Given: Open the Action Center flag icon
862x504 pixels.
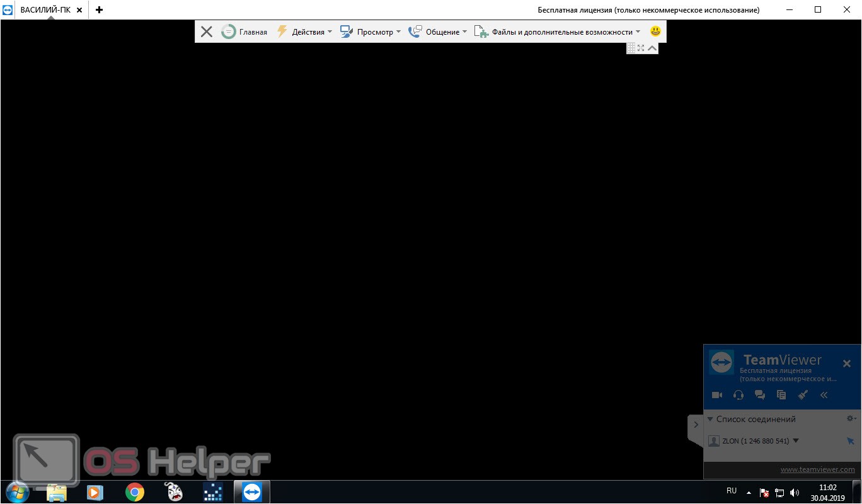Looking at the screenshot, I should [x=764, y=493].
